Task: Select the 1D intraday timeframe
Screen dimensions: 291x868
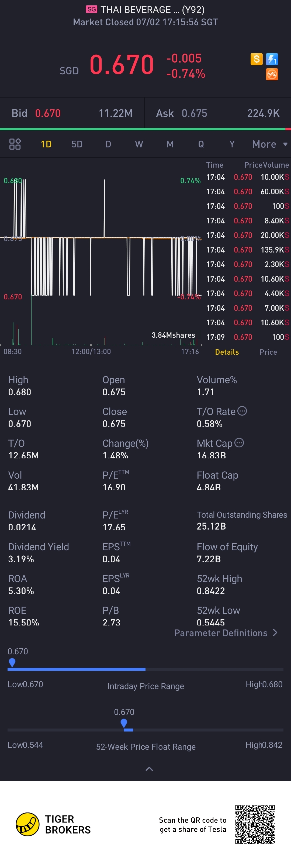Action: click(x=46, y=144)
